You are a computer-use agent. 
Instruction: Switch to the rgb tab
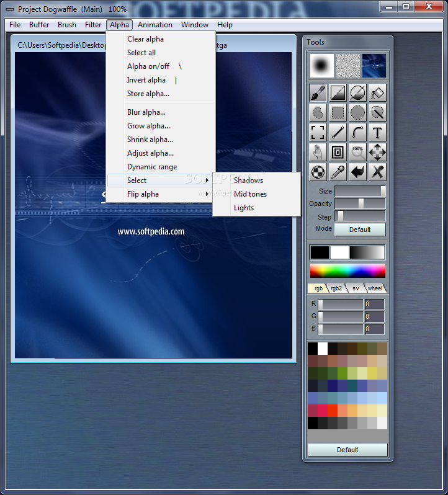(x=318, y=288)
